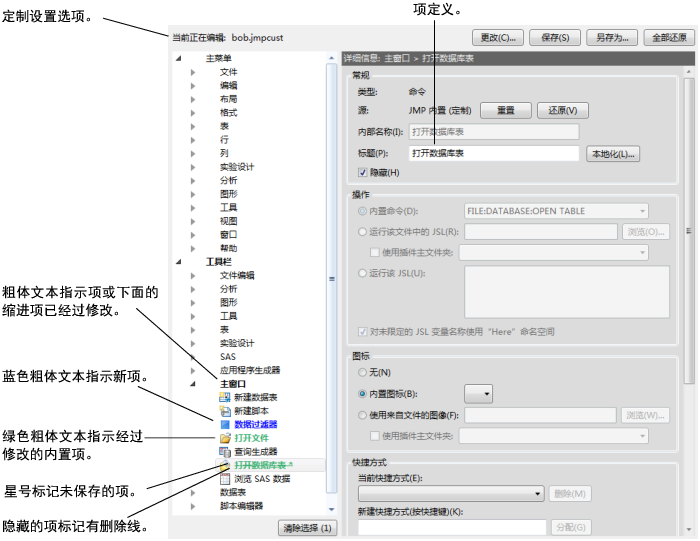Select 格式 in the main menu tree
The image size is (700, 541).
[x=228, y=112]
